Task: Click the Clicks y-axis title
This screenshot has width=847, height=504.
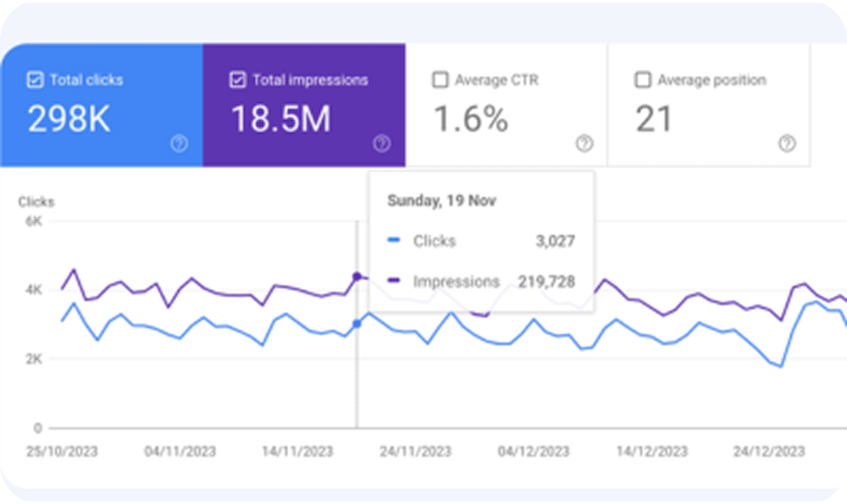Action: click(36, 202)
